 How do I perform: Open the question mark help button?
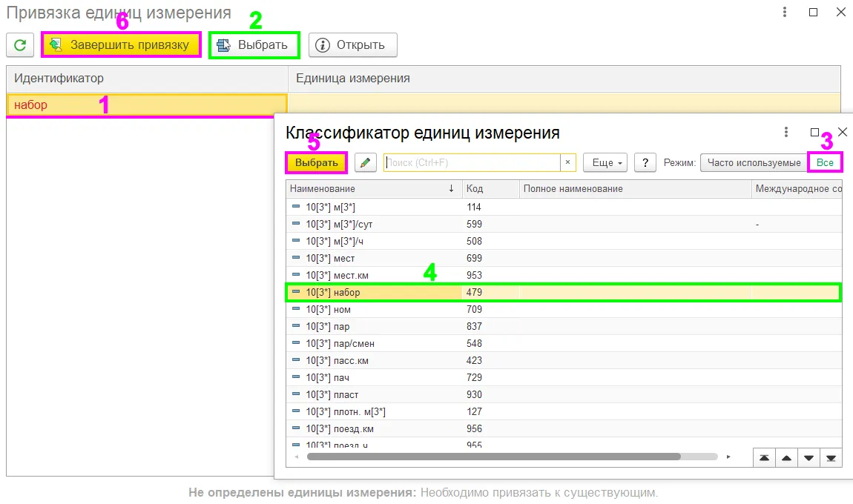[x=645, y=162]
